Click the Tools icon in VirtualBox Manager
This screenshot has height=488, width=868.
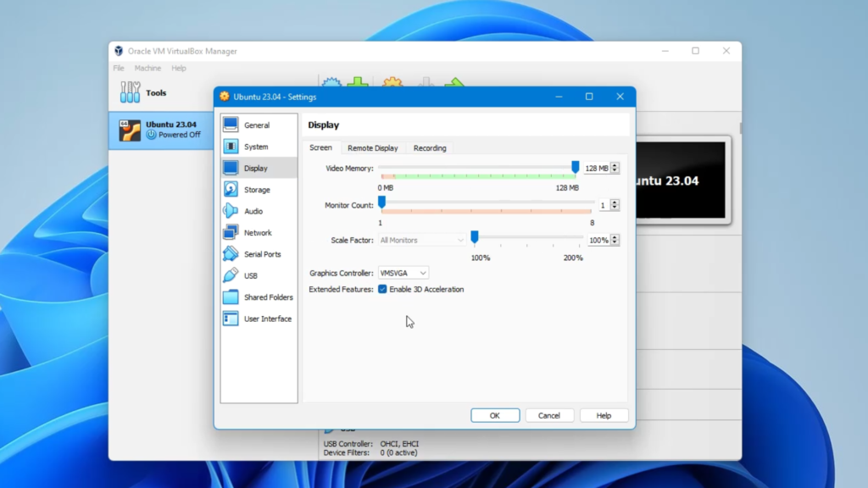click(x=130, y=92)
